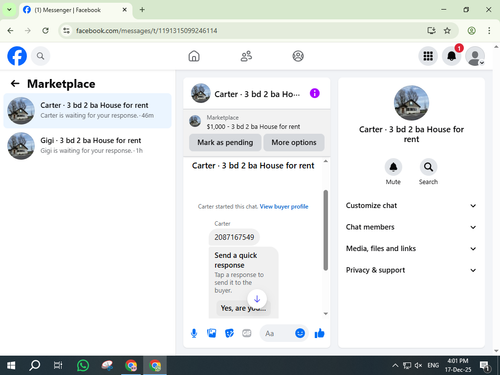The width and height of the screenshot is (500, 375).
Task: Open the grid Menu icon
Action: pyautogui.click(x=428, y=56)
